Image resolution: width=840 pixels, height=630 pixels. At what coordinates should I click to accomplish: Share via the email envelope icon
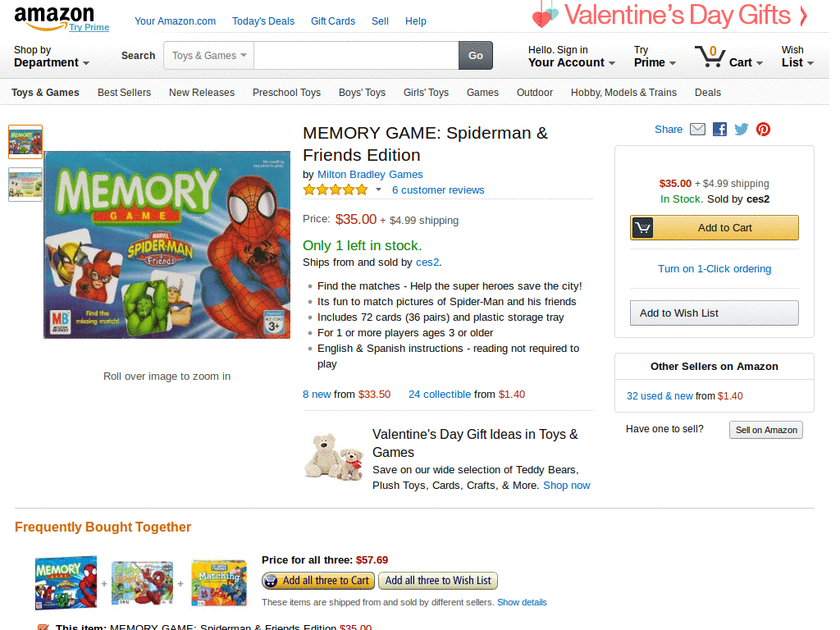(x=697, y=129)
